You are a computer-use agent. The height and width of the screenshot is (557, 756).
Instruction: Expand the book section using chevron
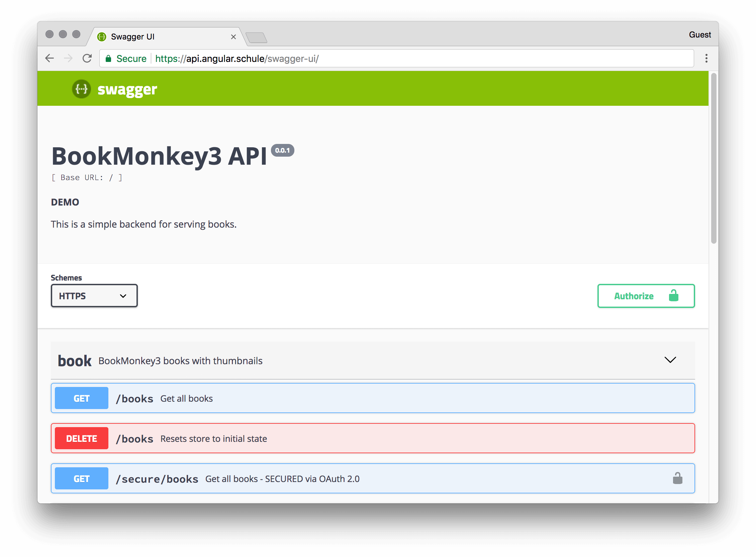coord(670,360)
